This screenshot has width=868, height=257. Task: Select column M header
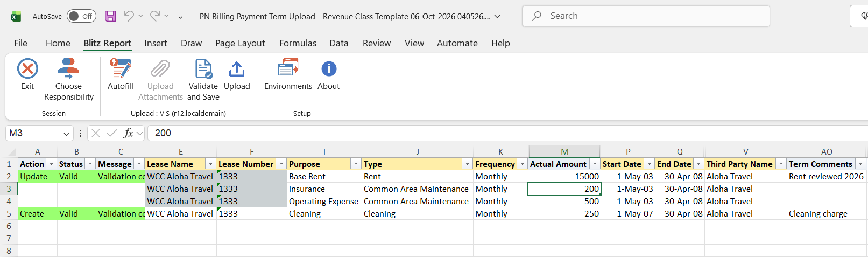pyautogui.click(x=564, y=151)
